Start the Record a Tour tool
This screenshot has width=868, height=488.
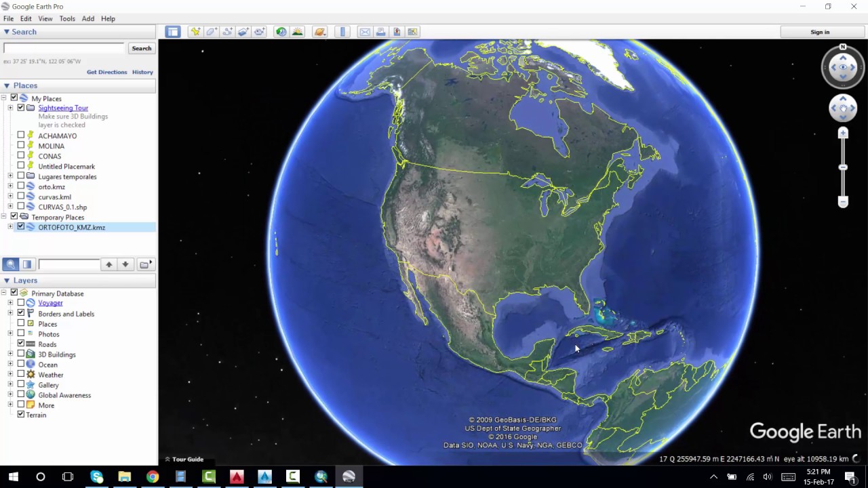pos(259,32)
